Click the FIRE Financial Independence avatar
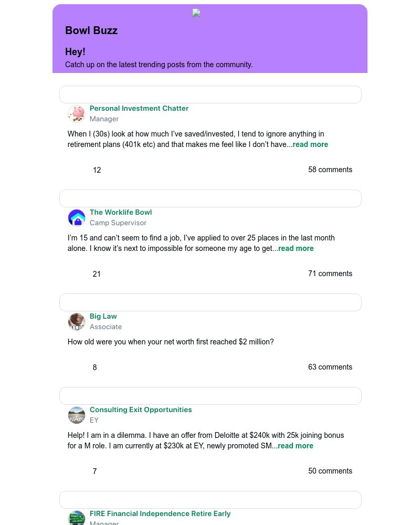Screen dimensions: 420x525 pos(77,518)
